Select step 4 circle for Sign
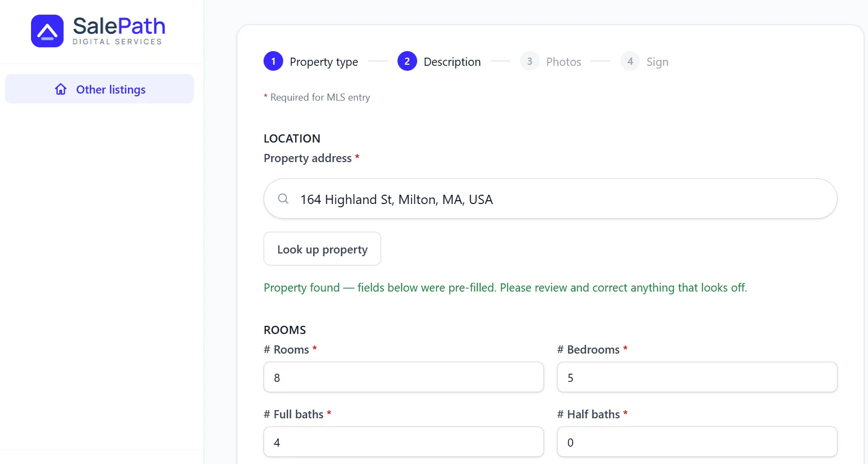Screen dimensions: 868x464 pyautogui.click(x=630, y=61)
